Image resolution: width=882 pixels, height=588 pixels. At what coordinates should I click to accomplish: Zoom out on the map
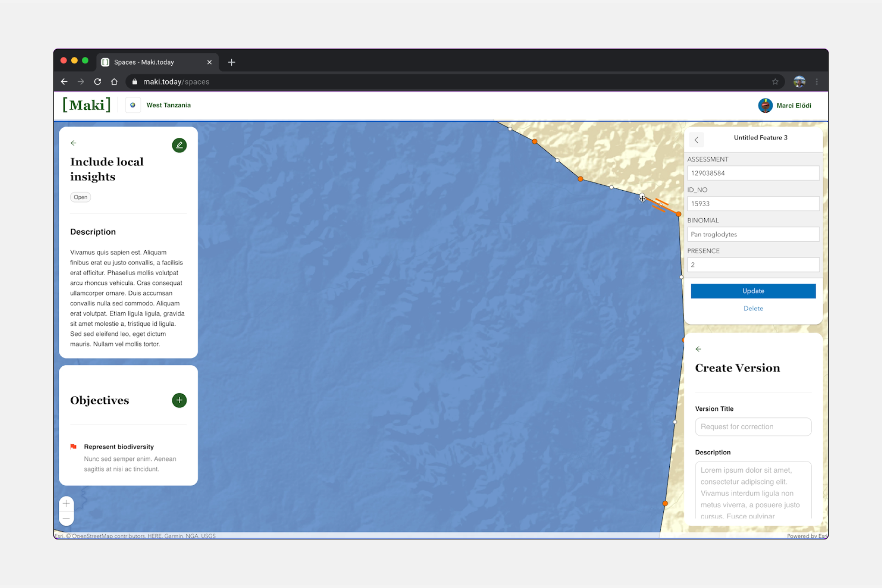[67, 519]
